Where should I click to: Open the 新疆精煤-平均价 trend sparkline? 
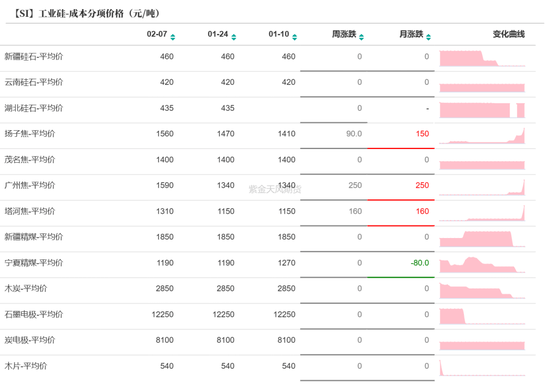(x=482, y=239)
